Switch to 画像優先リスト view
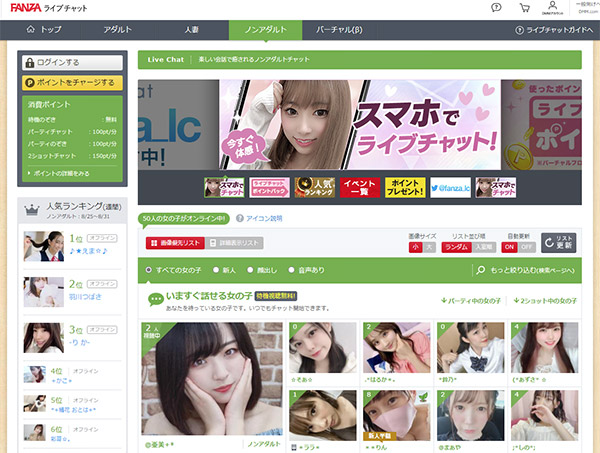The width and height of the screenshot is (600, 453). click(x=175, y=243)
